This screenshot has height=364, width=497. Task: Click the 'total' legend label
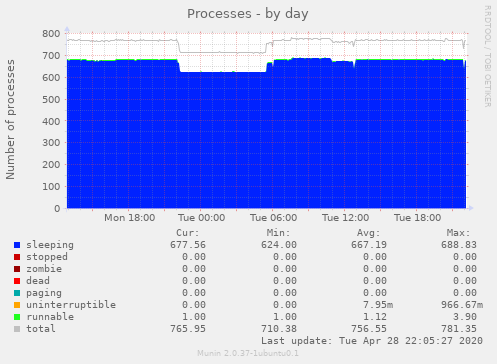pos(41,329)
